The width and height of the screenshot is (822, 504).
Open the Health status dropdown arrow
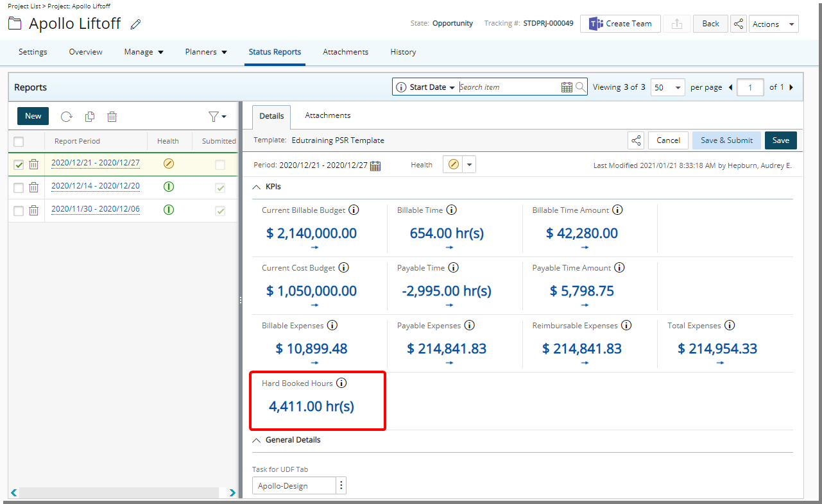(470, 165)
